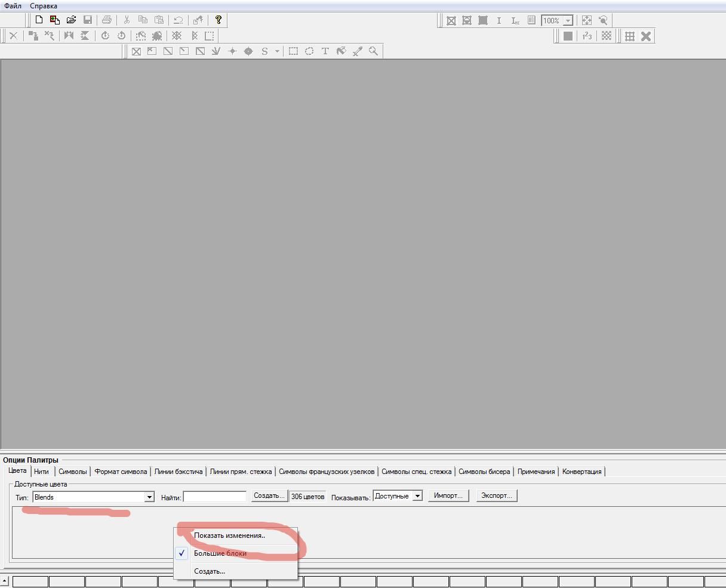Click the "Импорт..." button
This screenshot has width=726, height=588.
point(448,495)
